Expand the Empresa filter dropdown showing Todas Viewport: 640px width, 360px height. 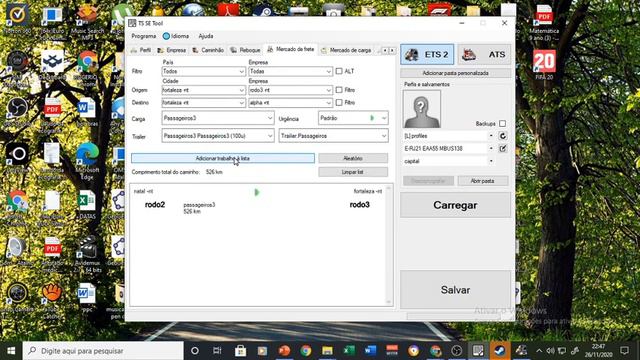(329, 71)
